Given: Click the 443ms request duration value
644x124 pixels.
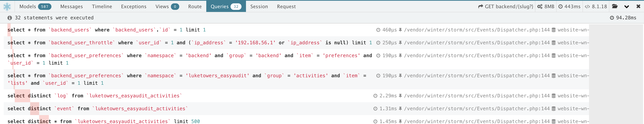Looking at the screenshot, I should coord(572,7).
